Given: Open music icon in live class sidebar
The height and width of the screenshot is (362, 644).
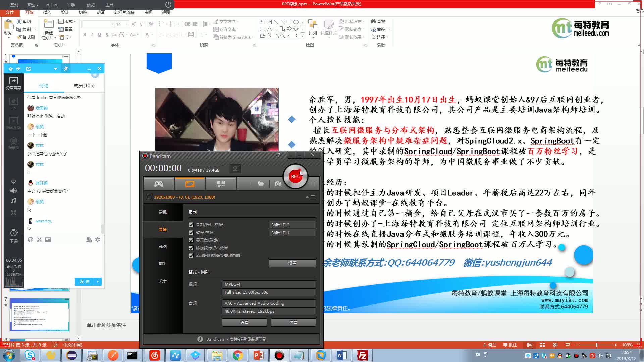Looking at the screenshot, I should 13,201.
